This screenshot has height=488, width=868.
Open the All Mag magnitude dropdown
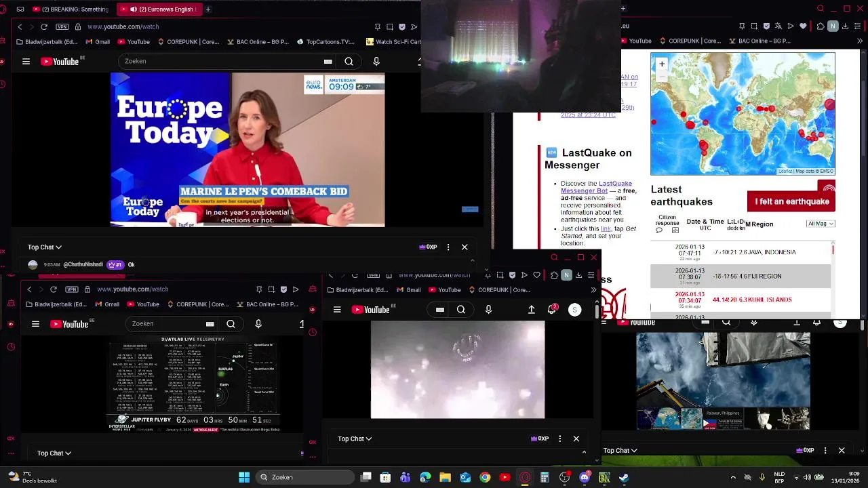[x=821, y=224]
